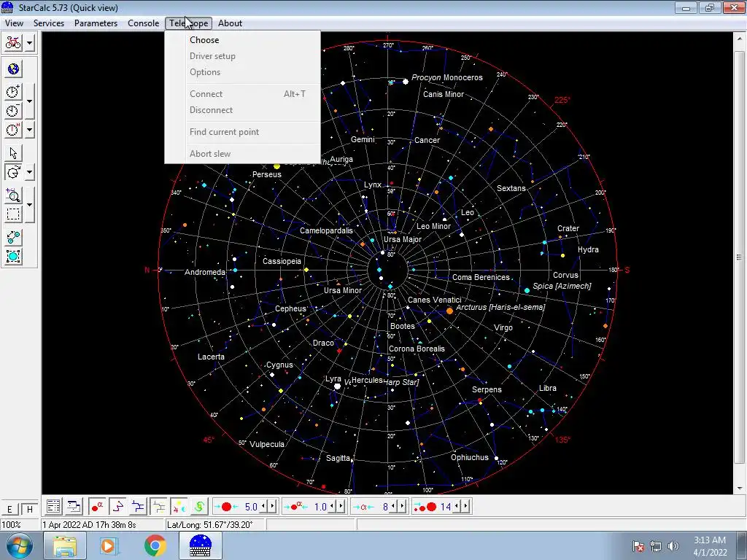Viewport: 747px width, 560px height.
Task: Select the arrow pointer tool
Action: tap(13, 153)
